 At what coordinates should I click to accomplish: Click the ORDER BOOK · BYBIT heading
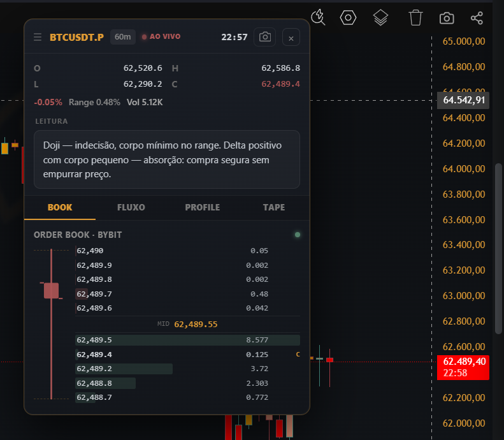click(x=78, y=235)
